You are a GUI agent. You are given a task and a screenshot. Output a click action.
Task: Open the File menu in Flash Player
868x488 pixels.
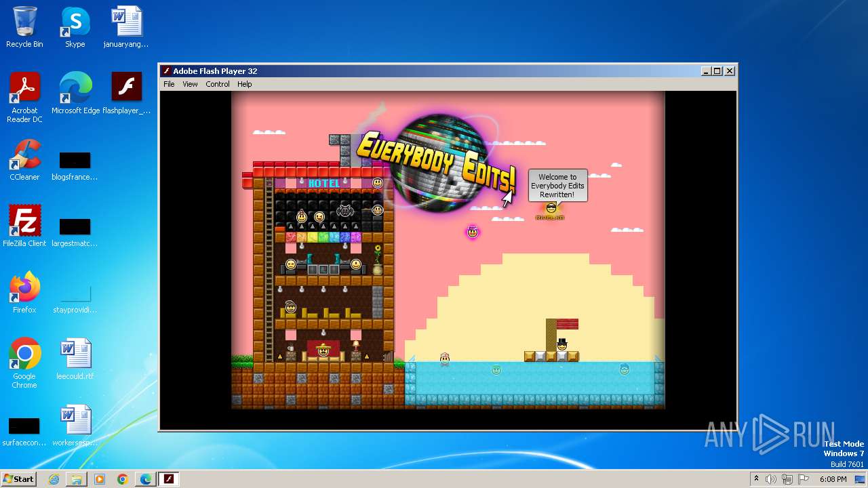point(169,84)
